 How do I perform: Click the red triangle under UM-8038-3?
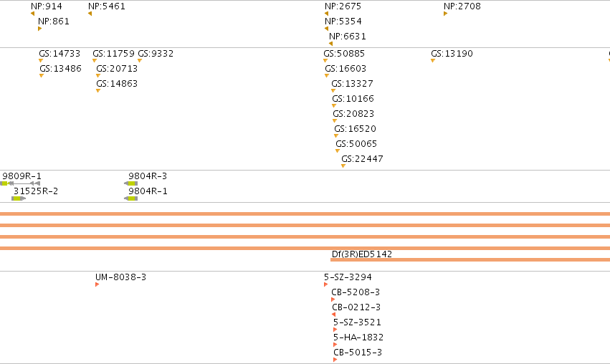tap(97, 284)
